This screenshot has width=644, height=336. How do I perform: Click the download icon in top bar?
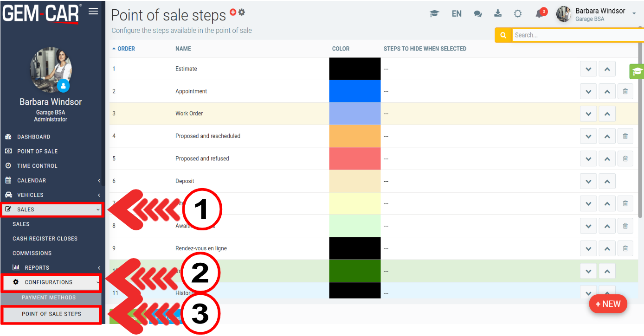click(x=498, y=13)
